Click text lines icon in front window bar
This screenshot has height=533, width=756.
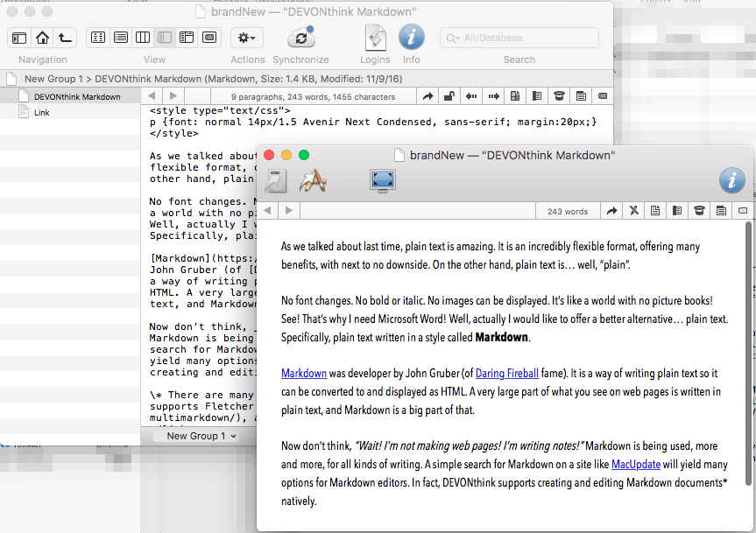point(721,211)
